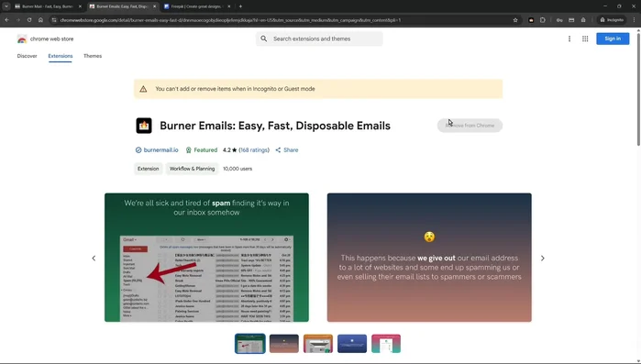Close the Freepik browser tab
641x364 pixels.
229,6
